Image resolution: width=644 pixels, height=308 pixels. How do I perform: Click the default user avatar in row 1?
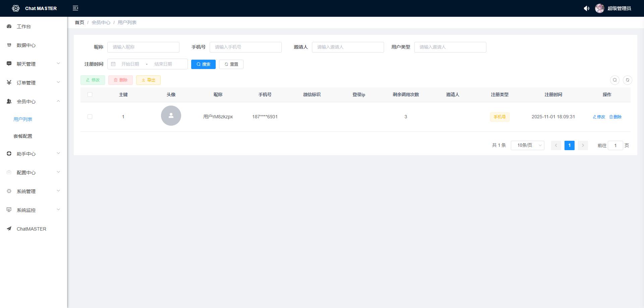(x=171, y=116)
